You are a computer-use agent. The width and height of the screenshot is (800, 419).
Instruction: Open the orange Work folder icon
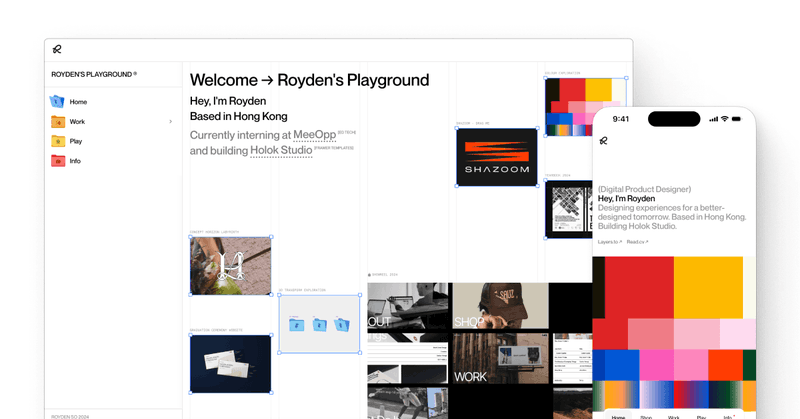coord(58,121)
